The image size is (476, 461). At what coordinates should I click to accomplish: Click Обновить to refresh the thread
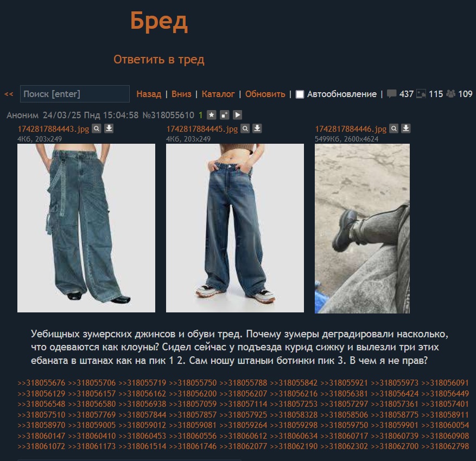pos(265,94)
